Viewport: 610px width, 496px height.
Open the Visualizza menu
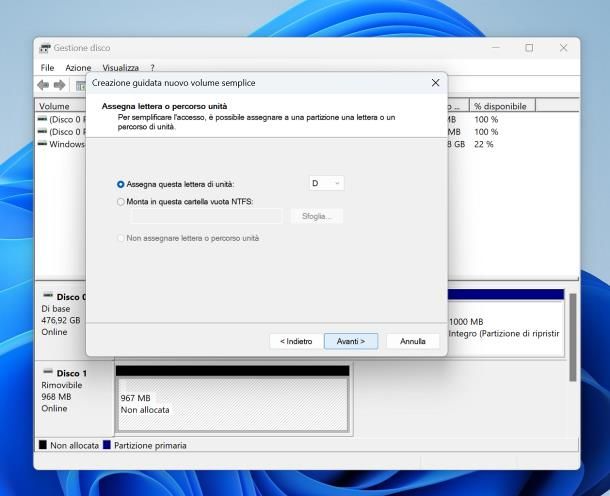[120, 67]
